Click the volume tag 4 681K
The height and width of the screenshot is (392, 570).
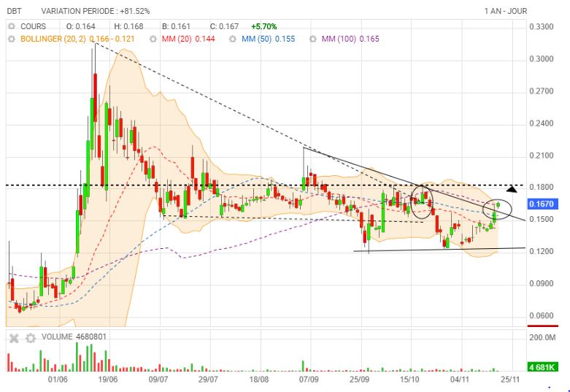click(x=542, y=367)
